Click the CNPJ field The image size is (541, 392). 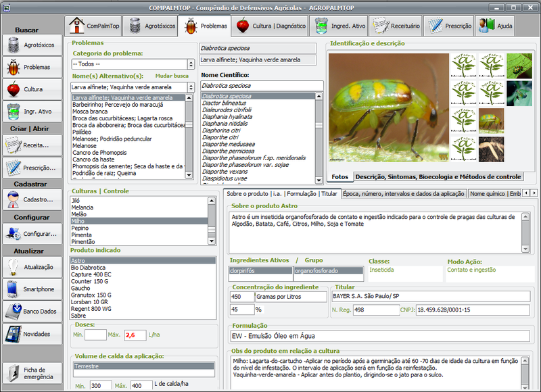coord(473,310)
